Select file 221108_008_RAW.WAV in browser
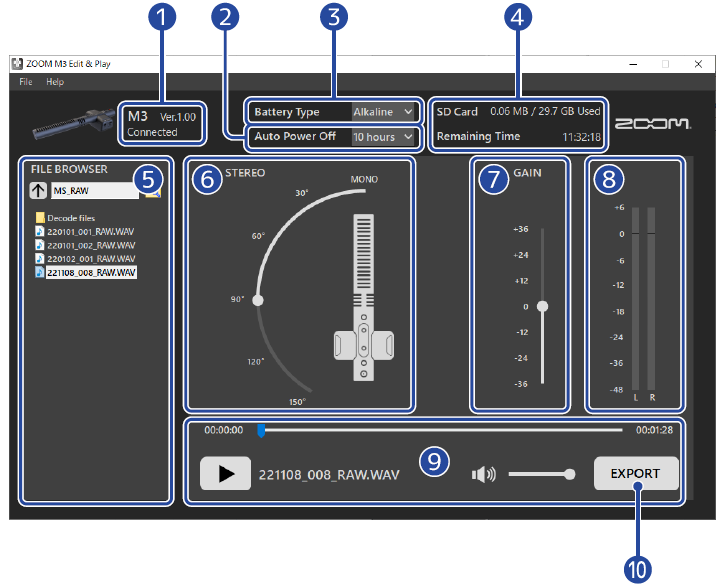 coord(86,272)
